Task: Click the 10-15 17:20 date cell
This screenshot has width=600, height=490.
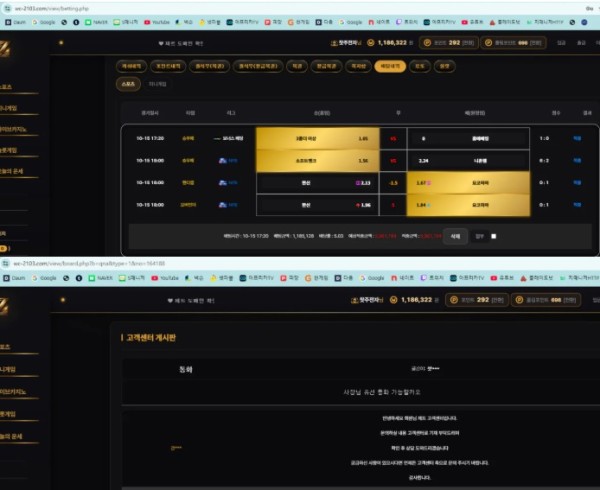Action: [150, 138]
